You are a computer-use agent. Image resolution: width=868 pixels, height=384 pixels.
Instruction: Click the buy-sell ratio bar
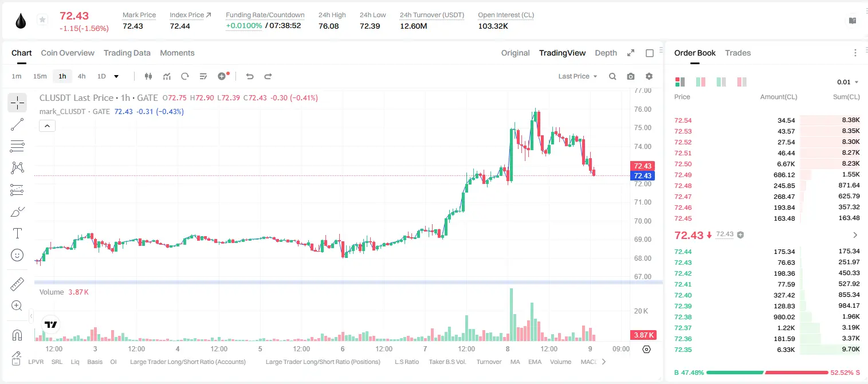point(767,373)
